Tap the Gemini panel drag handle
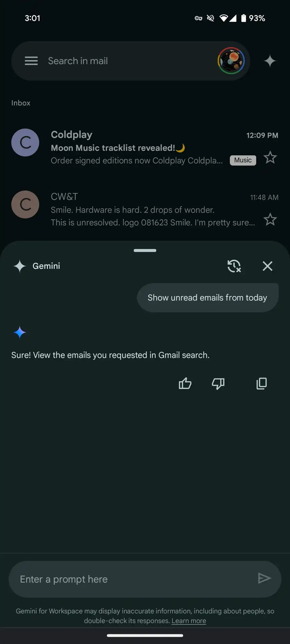Viewport: 290px width, 644px height. [145, 250]
